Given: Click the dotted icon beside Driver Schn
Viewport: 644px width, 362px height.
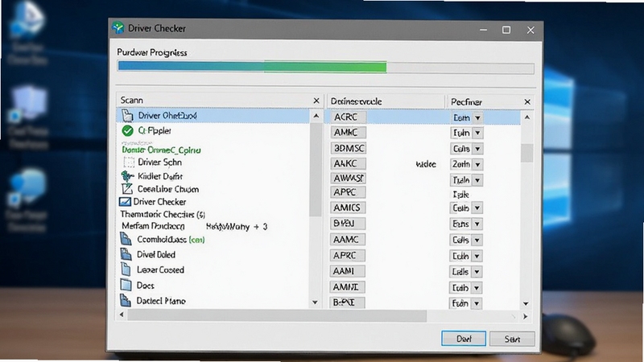Looking at the screenshot, I should pos(129,162).
